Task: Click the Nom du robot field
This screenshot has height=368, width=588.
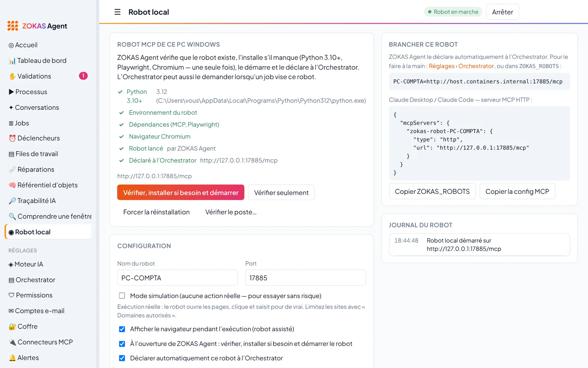Action: click(178, 278)
